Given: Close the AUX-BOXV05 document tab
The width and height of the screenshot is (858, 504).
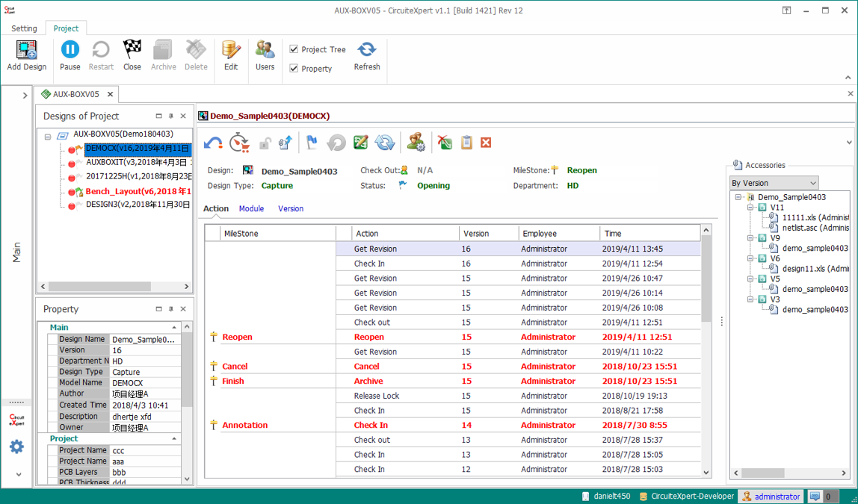Looking at the screenshot, I should tap(110, 94).
